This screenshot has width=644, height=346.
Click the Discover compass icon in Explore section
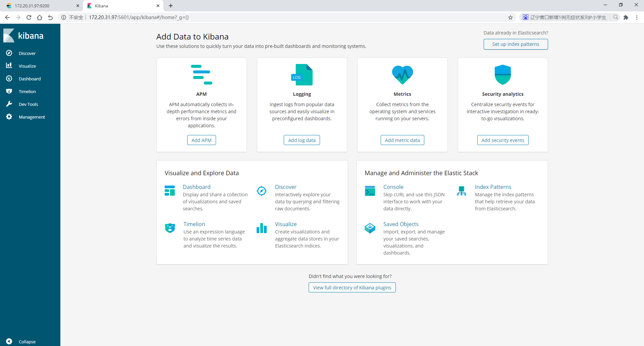tap(262, 191)
